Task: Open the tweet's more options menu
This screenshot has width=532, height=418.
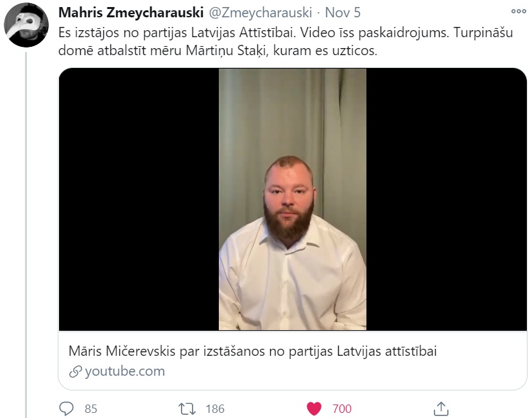Action: pyautogui.click(x=519, y=12)
